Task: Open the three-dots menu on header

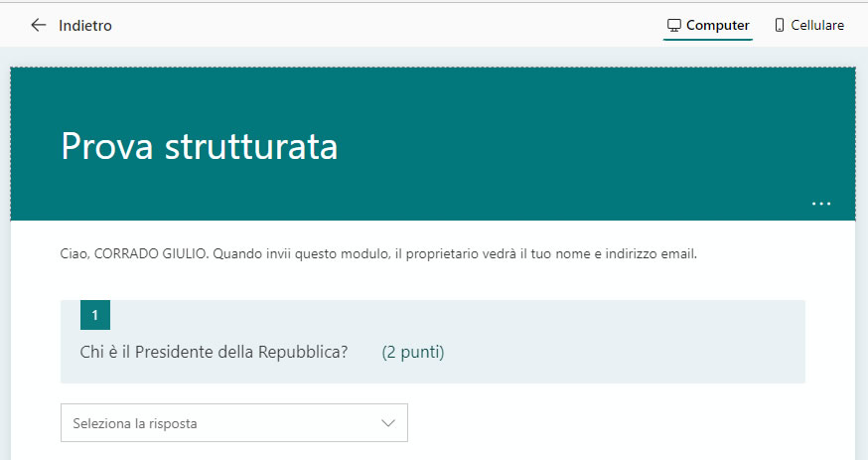Action: [820, 204]
